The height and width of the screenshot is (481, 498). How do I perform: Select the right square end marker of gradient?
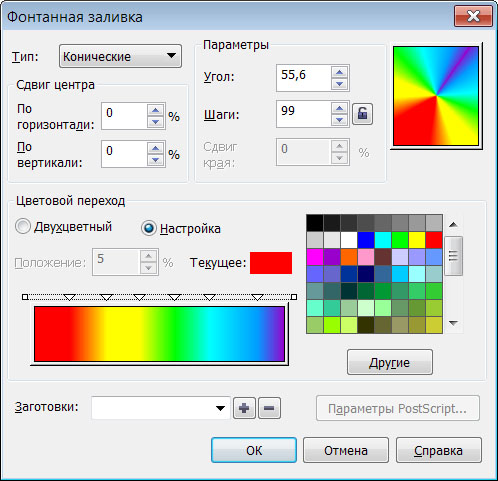294,297
